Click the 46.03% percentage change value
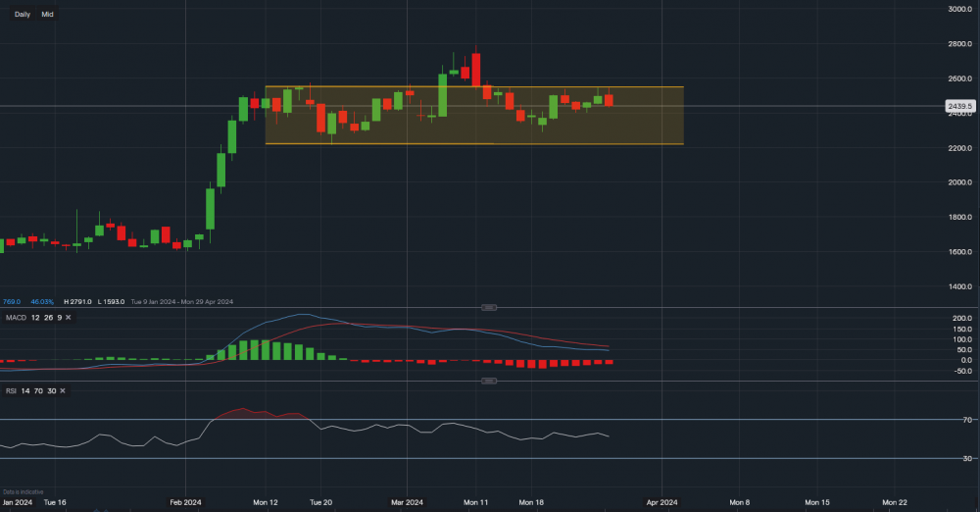 42,301
